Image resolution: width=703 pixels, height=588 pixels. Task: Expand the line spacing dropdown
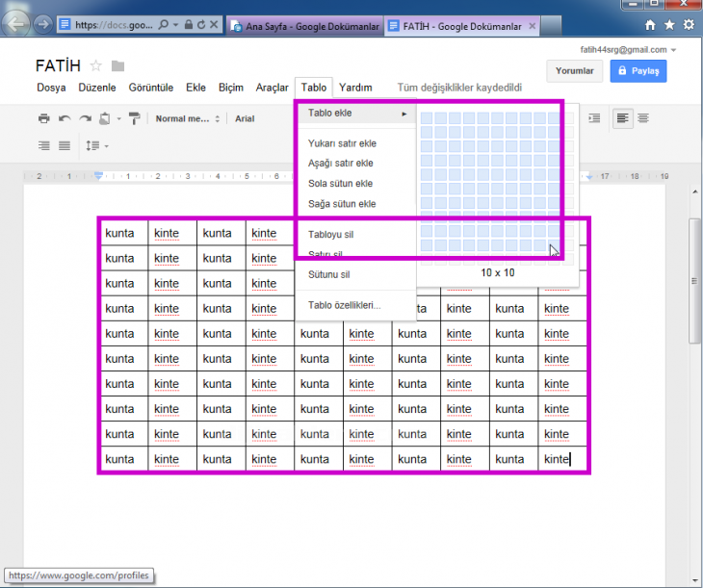coord(96,145)
